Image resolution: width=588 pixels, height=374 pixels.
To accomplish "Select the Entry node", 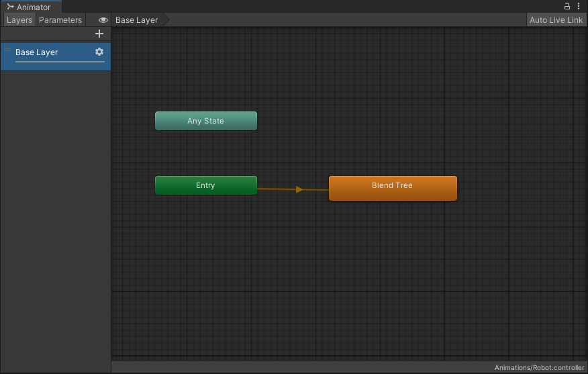I will [206, 185].
